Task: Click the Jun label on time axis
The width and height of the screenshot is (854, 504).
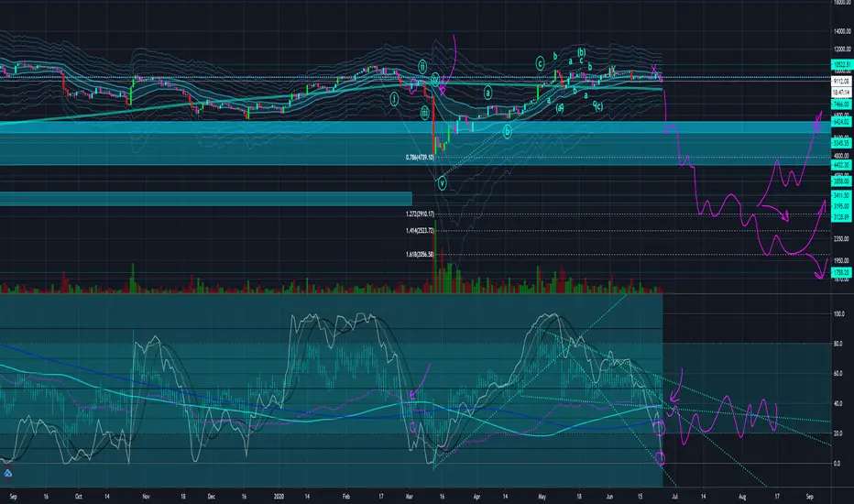Action: (609, 497)
